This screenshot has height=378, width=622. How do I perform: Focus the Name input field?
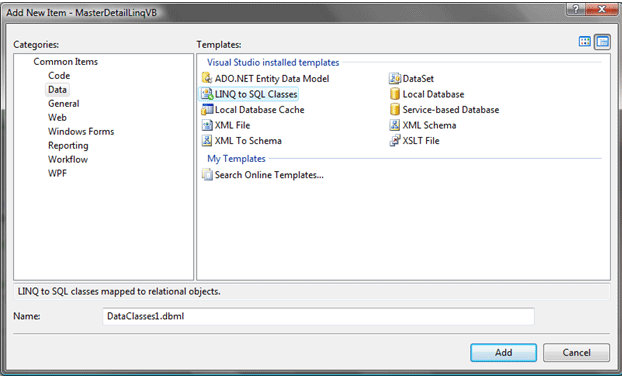tap(318, 316)
